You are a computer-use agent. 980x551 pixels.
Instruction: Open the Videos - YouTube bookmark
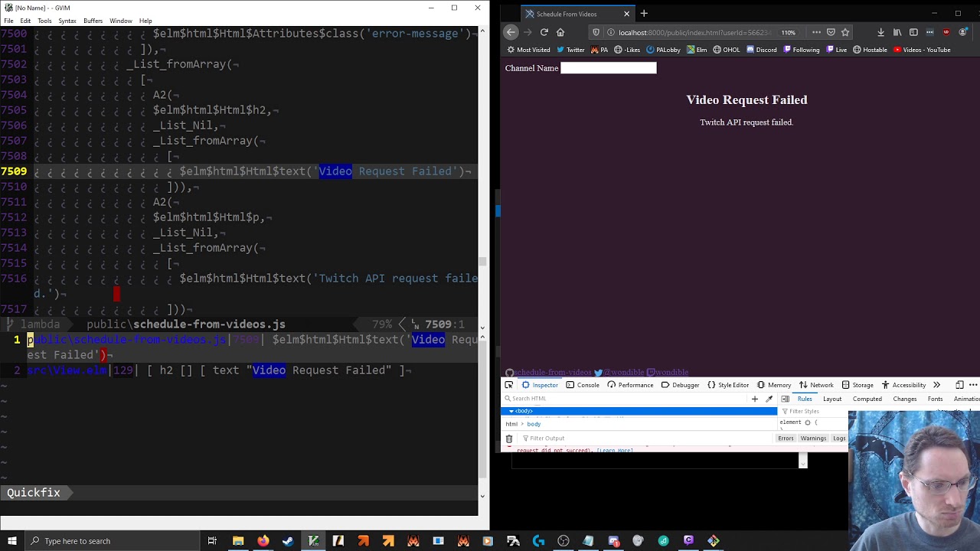(922, 50)
